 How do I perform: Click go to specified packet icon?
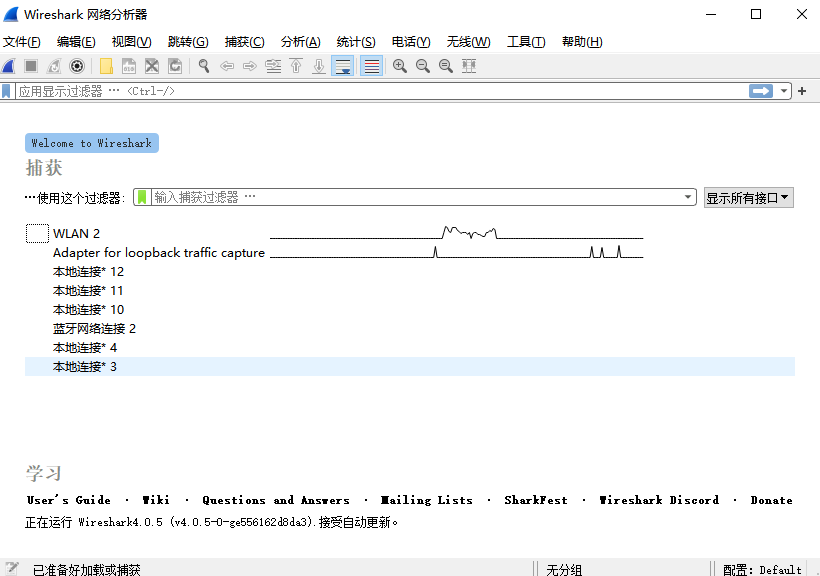[273, 66]
